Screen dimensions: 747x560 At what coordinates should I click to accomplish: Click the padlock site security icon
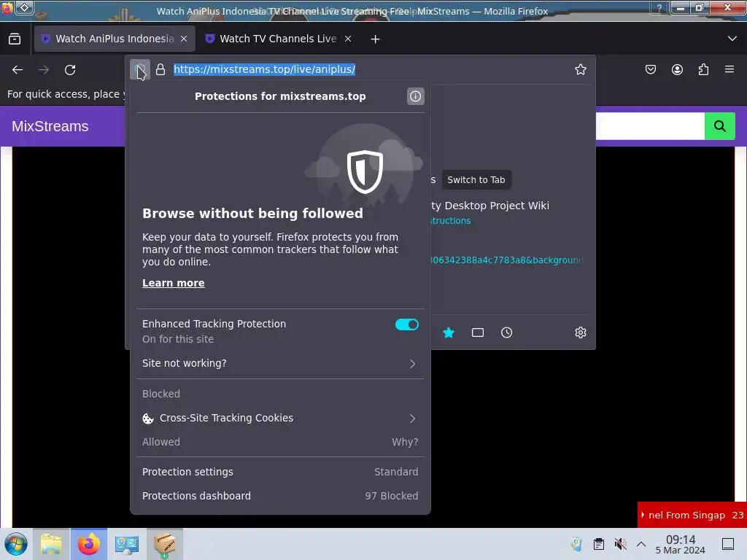point(160,69)
